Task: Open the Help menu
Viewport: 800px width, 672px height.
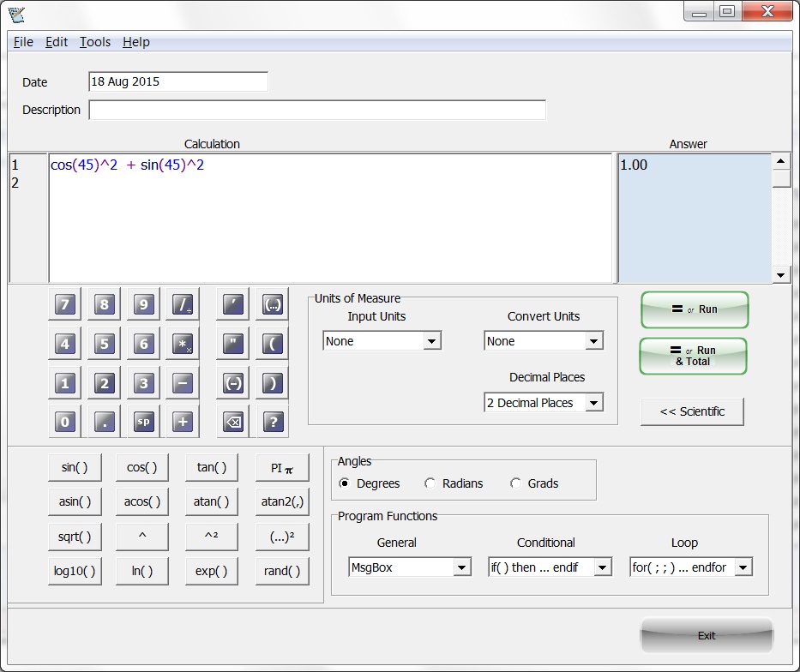Action: (135, 42)
